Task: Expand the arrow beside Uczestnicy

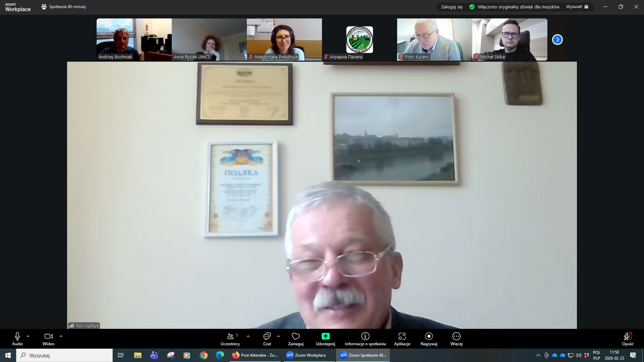Action: 248,336
